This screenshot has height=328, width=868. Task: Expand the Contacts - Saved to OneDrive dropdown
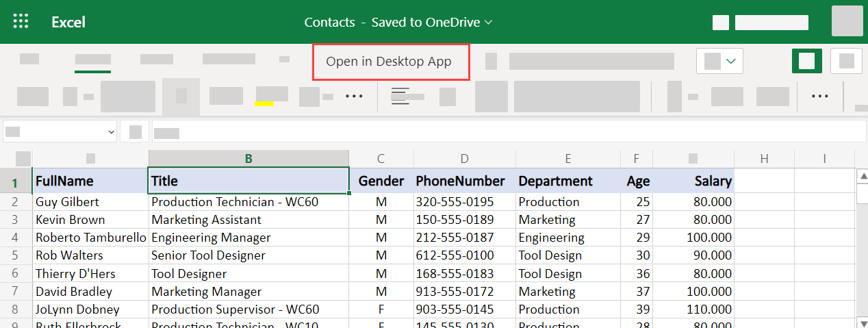(x=398, y=22)
